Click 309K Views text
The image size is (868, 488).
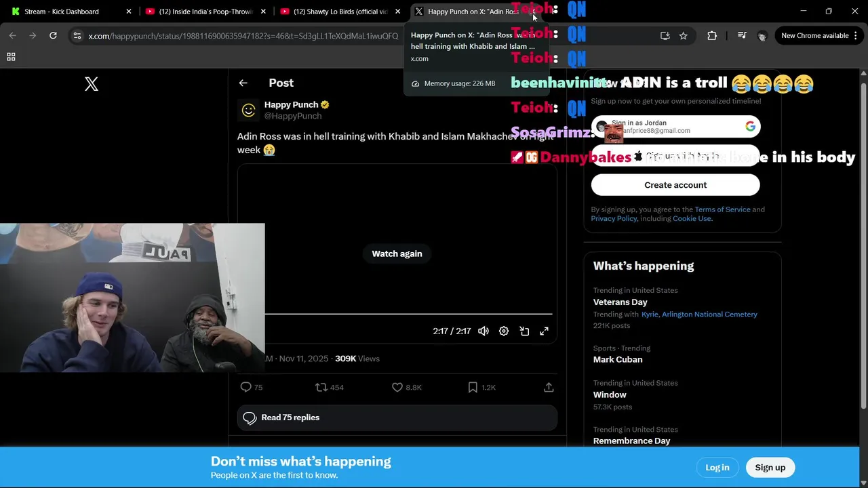(357, 359)
